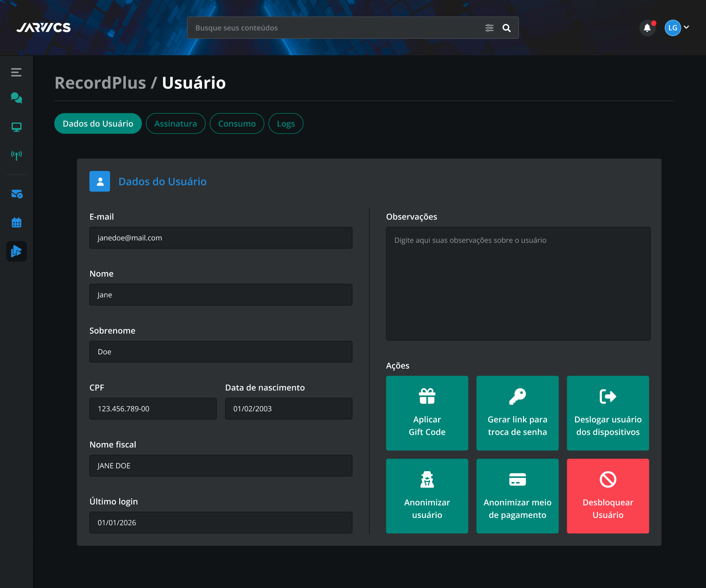Click the Ações label
Image resolution: width=706 pixels, height=588 pixels.
[398, 365]
